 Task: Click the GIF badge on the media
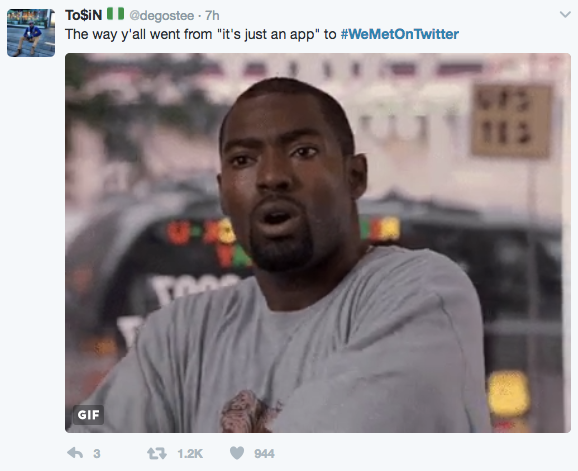(88, 415)
